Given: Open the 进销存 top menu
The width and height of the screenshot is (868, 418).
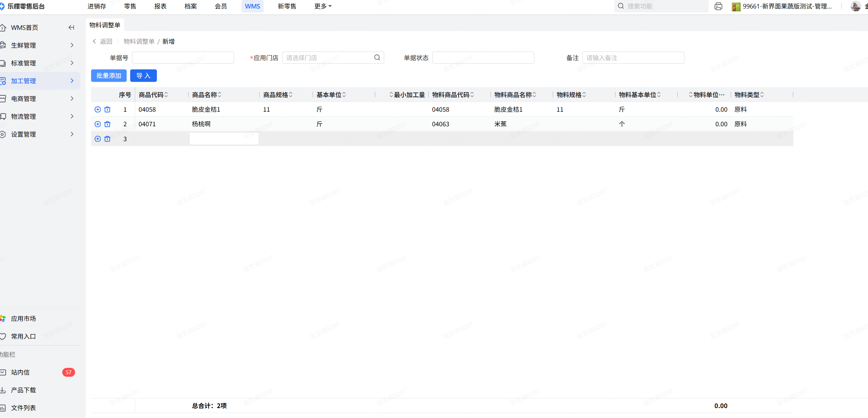Looking at the screenshot, I should point(97,6).
